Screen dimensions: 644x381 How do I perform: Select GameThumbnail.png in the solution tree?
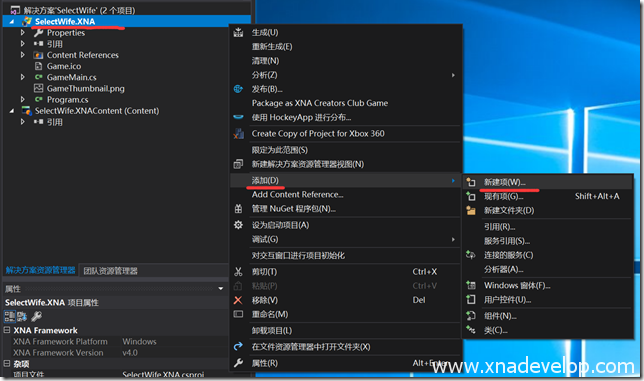pos(85,88)
